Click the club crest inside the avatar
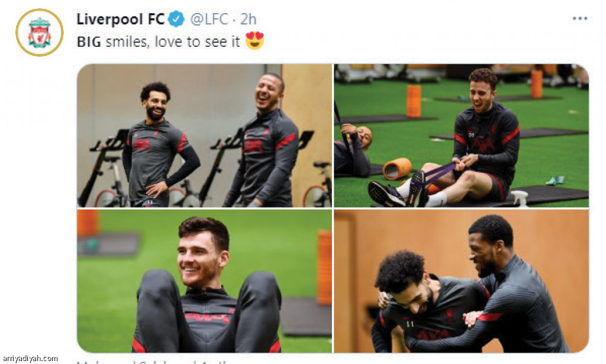This screenshot has height=364, width=606. [x=40, y=33]
